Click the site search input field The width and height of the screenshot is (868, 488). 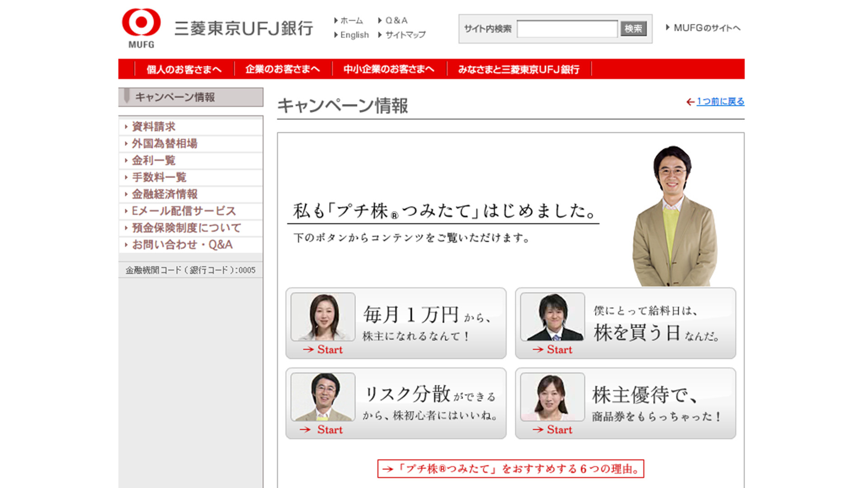(567, 29)
